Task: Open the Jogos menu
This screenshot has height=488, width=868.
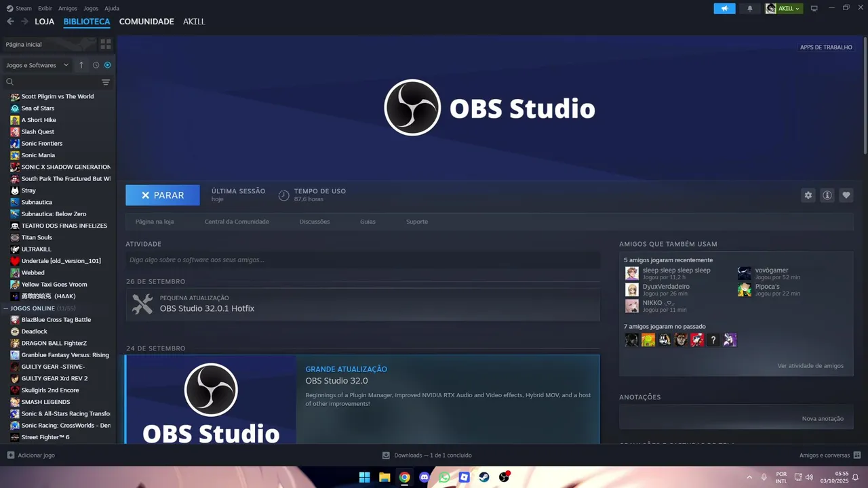Action: [x=91, y=8]
